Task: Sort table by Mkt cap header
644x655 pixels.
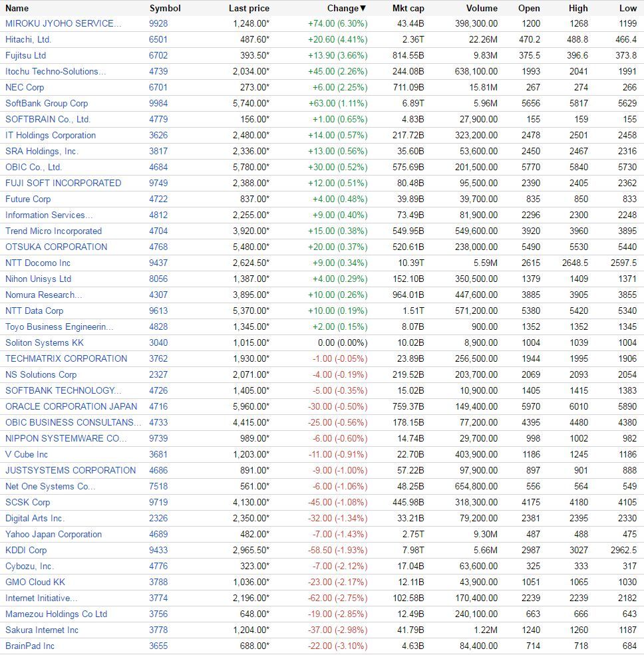Action: [x=408, y=9]
